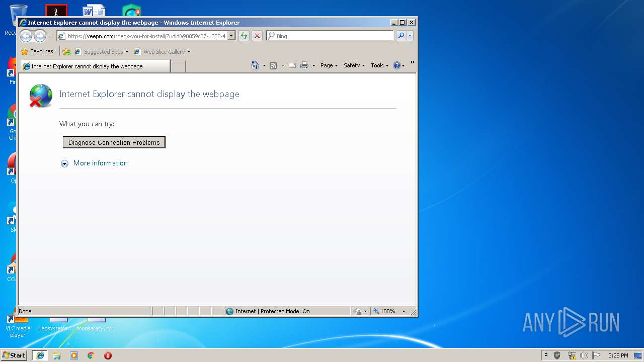Select the green shield desktop icon
Image resolution: width=644 pixels, height=362 pixels.
[132, 11]
